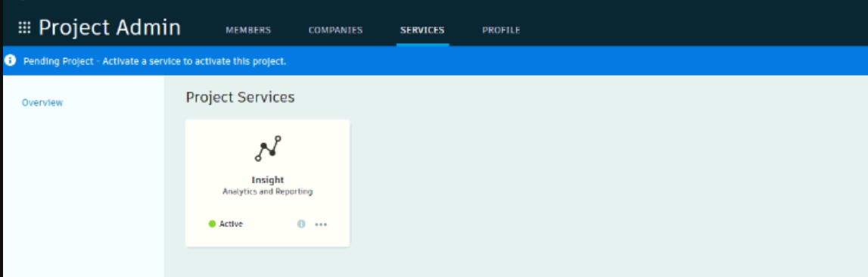Click the Project Admin title
Screen dimensions: 868x277
point(110,28)
